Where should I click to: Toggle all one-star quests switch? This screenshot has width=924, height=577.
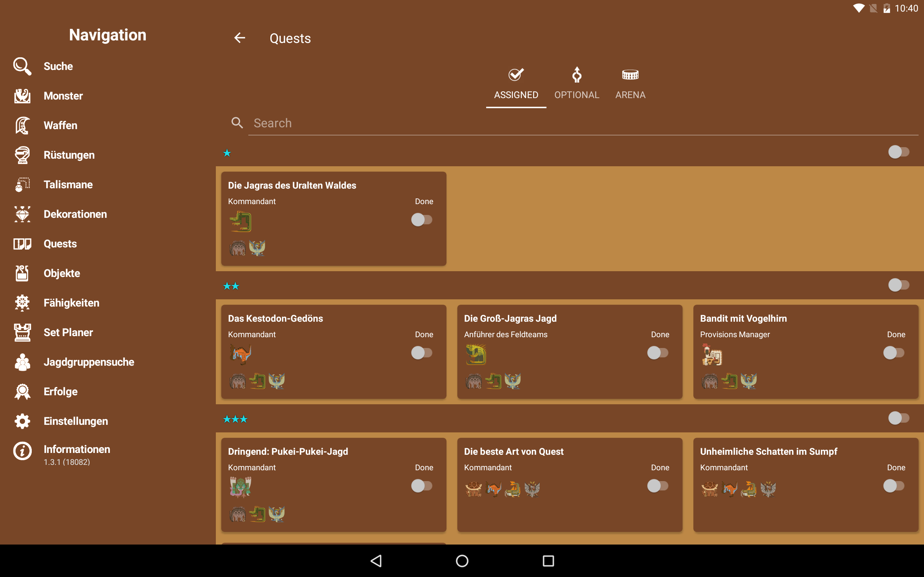pos(898,152)
